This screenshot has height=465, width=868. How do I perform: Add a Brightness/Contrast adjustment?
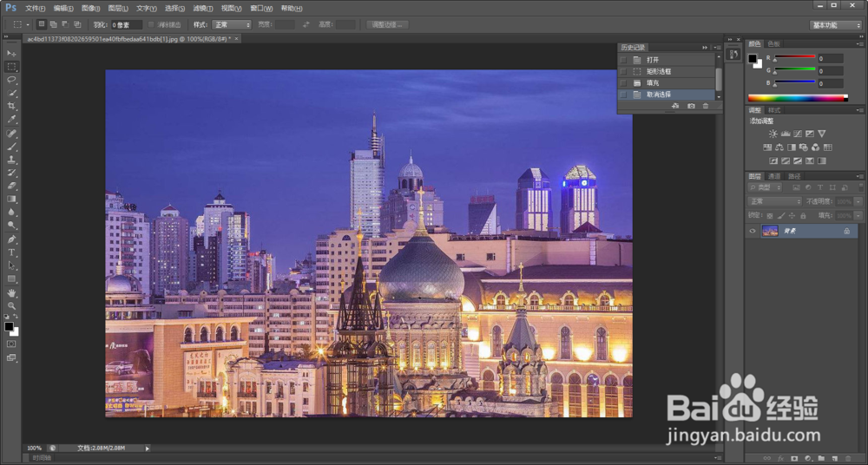773,134
